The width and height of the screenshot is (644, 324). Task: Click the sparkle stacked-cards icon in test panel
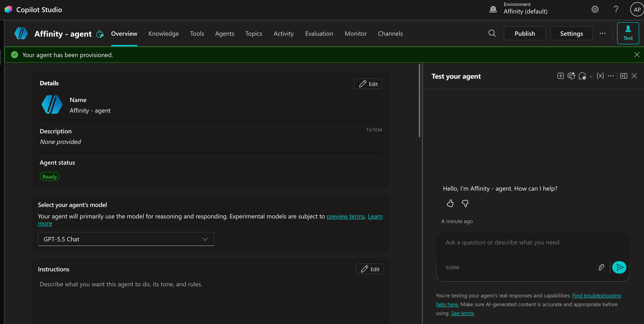[x=571, y=76]
